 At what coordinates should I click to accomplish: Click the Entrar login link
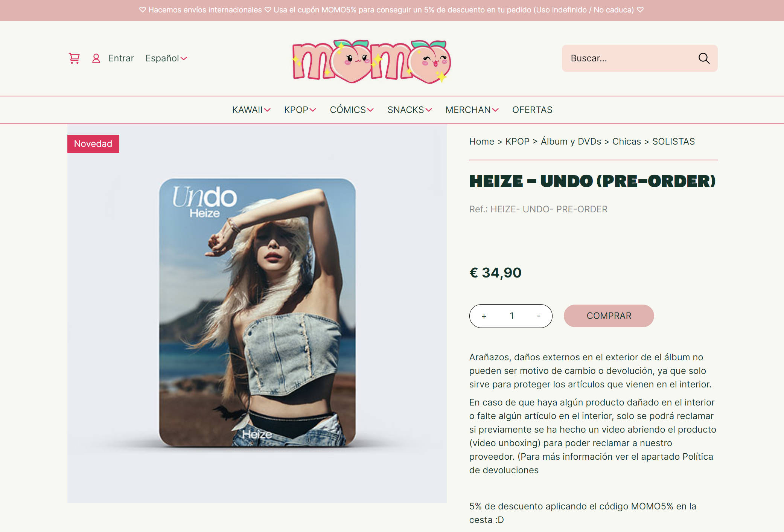click(x=121, y=58)
